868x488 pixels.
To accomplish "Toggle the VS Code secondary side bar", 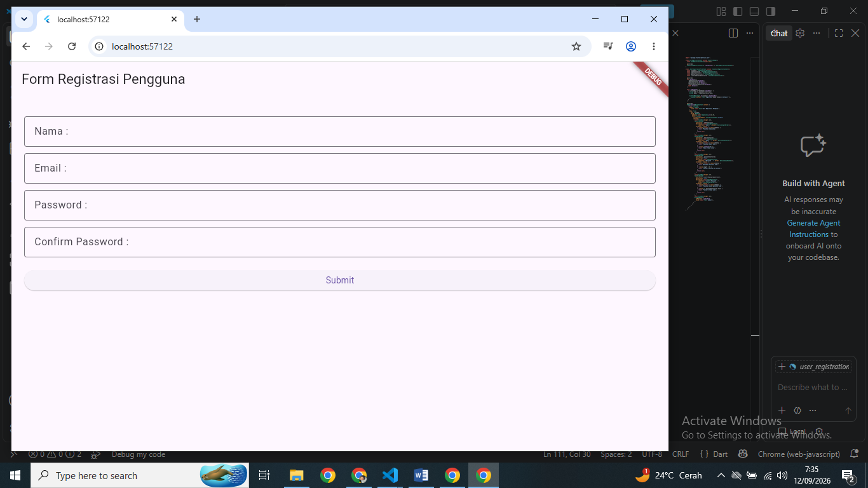I will (x=771, y=11).
